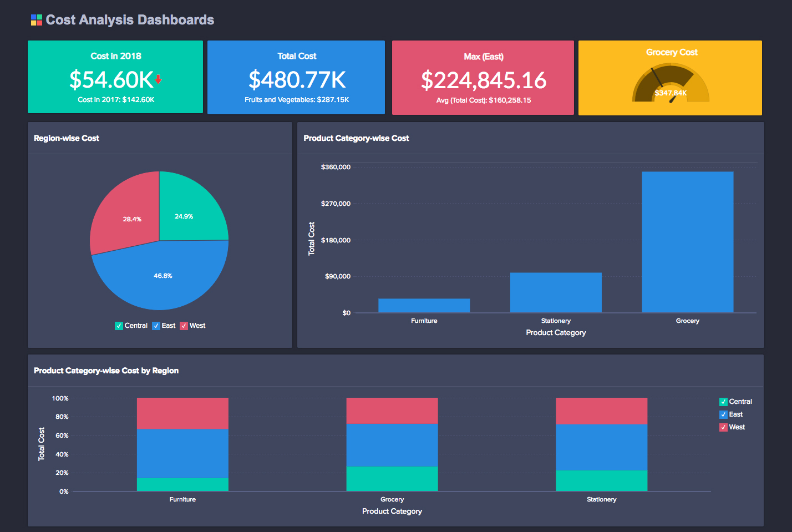
Task: Click the red downward trend arrow on Cost in 2018 card
Action: pos(158,78)
